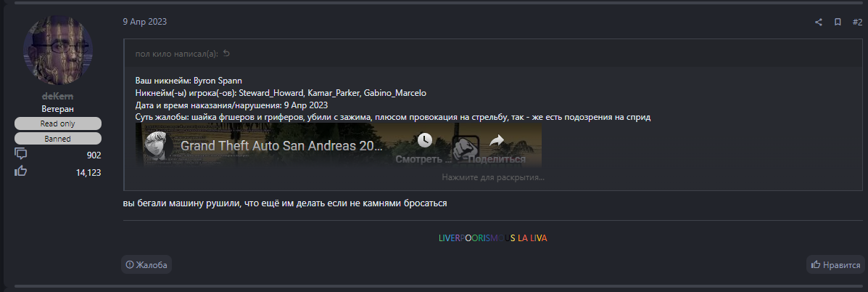Viewport: 868px width, 292px height.
Task: Expand the quote via "Нажмите для раскрытия..."
Action: coord(492,178)
